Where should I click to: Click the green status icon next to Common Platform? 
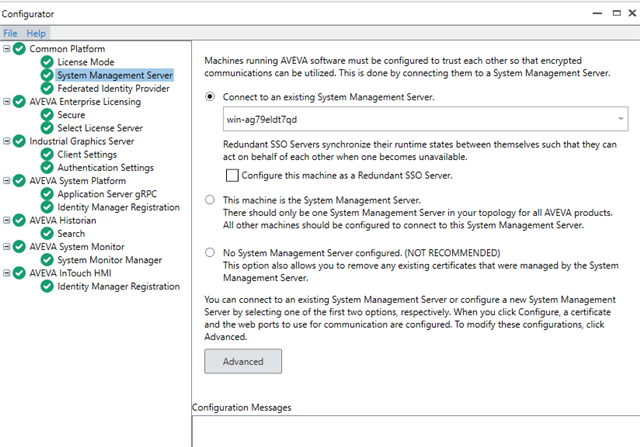pos(19,49)
